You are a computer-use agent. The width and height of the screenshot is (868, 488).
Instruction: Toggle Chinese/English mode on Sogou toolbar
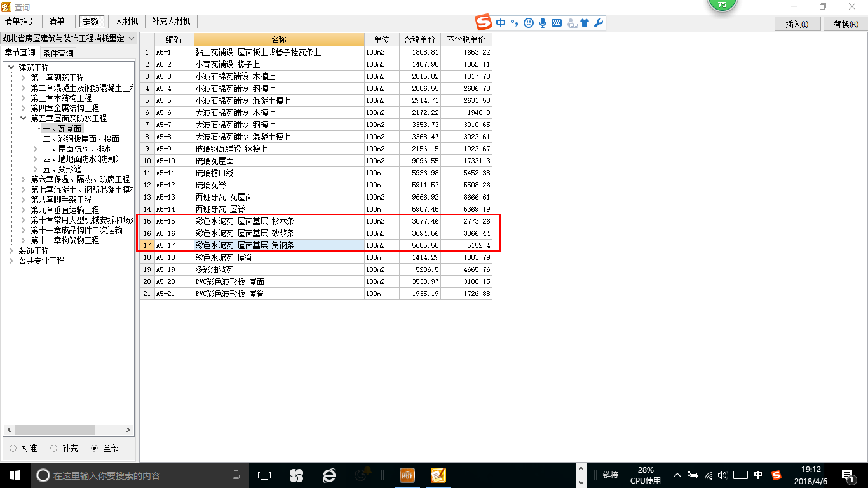(501, 23)
